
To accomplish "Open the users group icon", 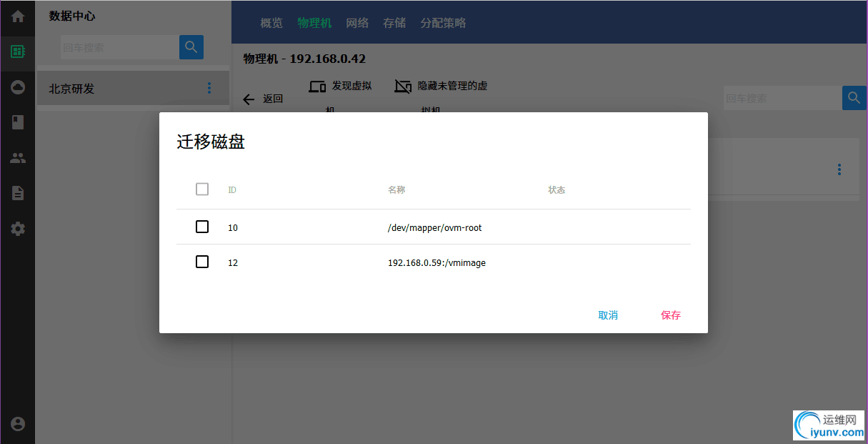I will (18, 158).
